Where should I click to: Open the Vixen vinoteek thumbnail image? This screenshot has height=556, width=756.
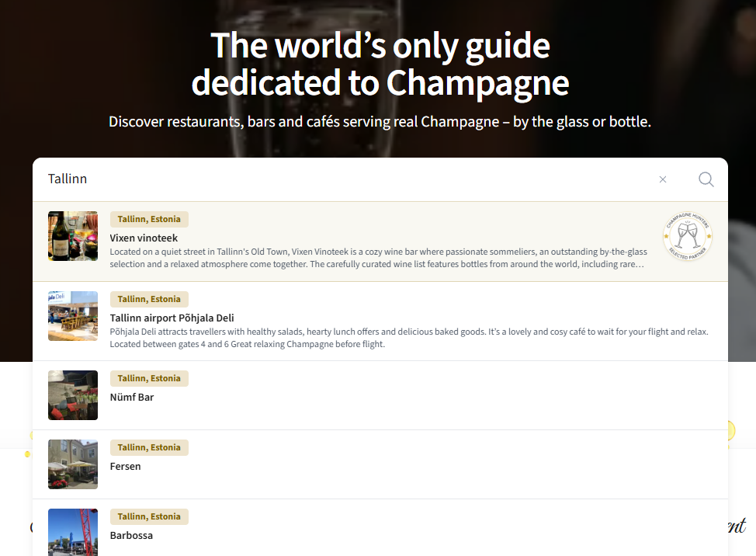73,236
